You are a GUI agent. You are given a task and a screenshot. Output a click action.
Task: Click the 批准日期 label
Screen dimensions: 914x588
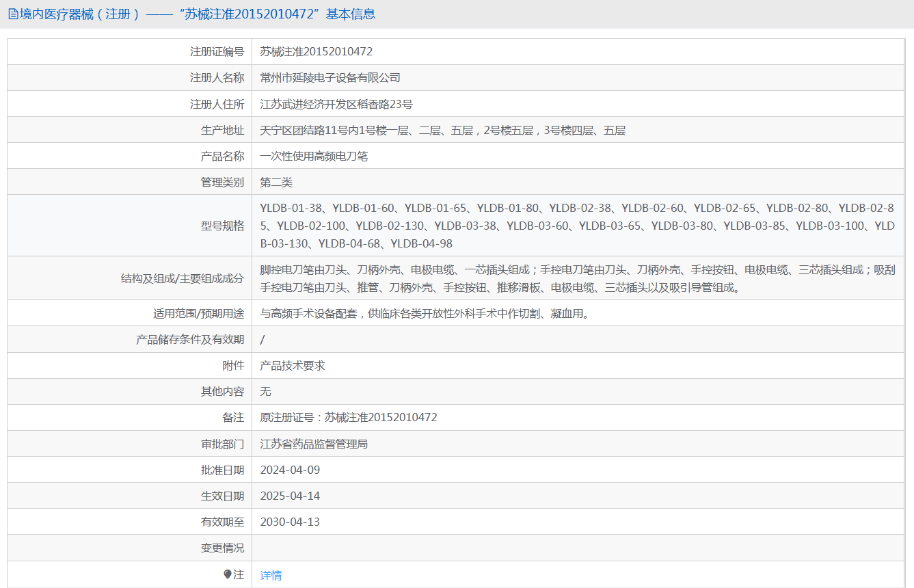(x=222, y=470)
